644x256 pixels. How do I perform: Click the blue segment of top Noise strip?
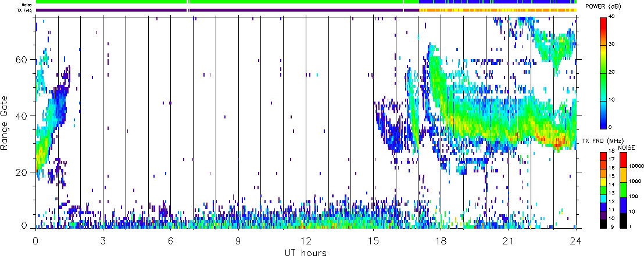tap(497, 2)
